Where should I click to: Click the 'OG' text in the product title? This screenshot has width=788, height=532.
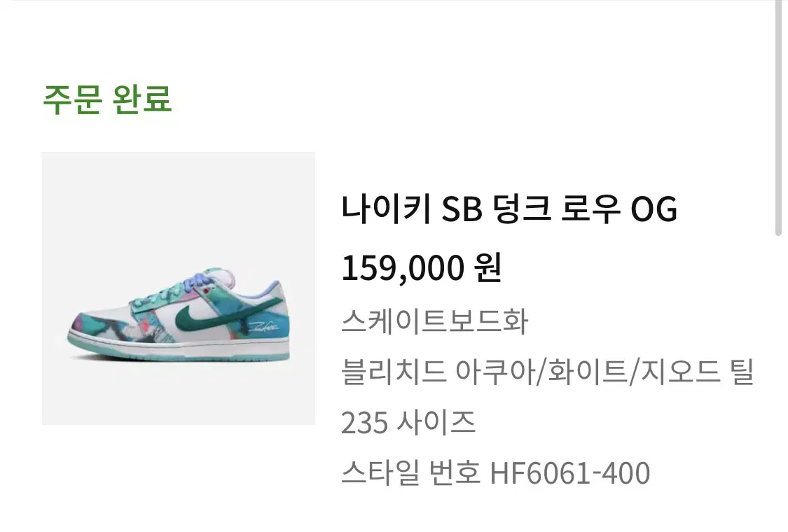(x=654, y=209)
